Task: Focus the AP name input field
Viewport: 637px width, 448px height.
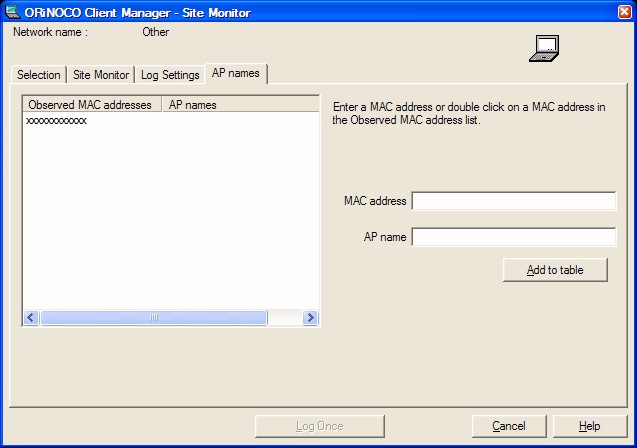Action: [514, 237]
